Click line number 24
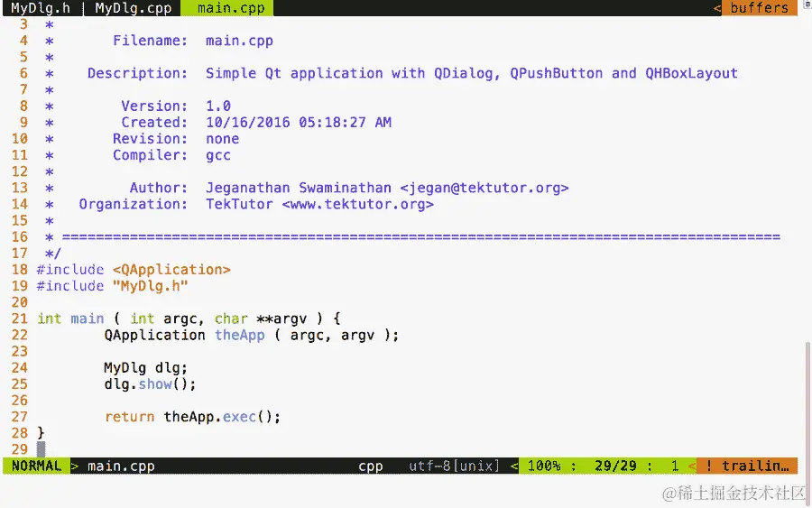Screen dimensions: 812x508 coord(20,367)
